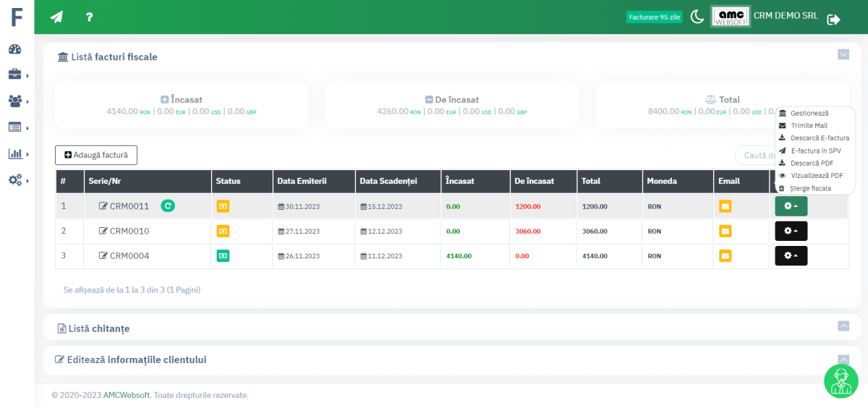Open the dashboard gauge icon in sidebar
Screen dimensions: 868x408
tap(15, 49)
